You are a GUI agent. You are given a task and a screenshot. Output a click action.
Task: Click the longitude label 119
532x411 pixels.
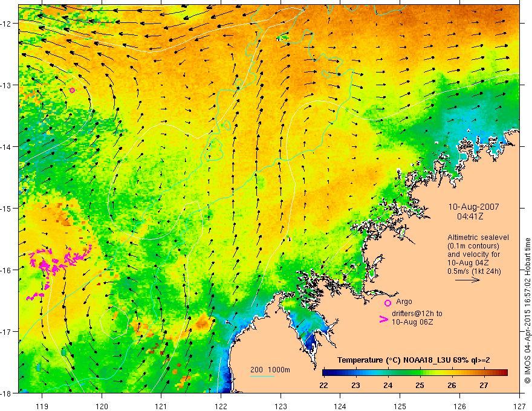pyautogui.click(x=42, y=407)
